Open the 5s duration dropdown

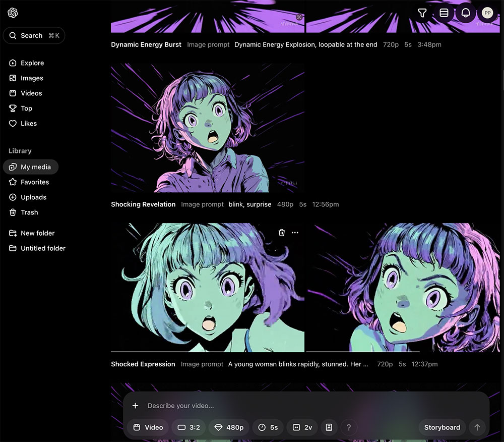[x=268, y=427]
